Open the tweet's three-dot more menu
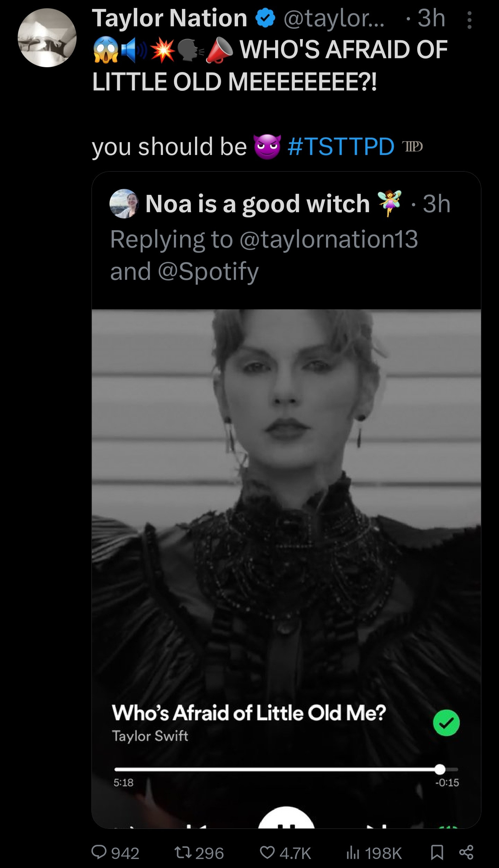Viewport: 499px width, 868px height. [469, 20]
